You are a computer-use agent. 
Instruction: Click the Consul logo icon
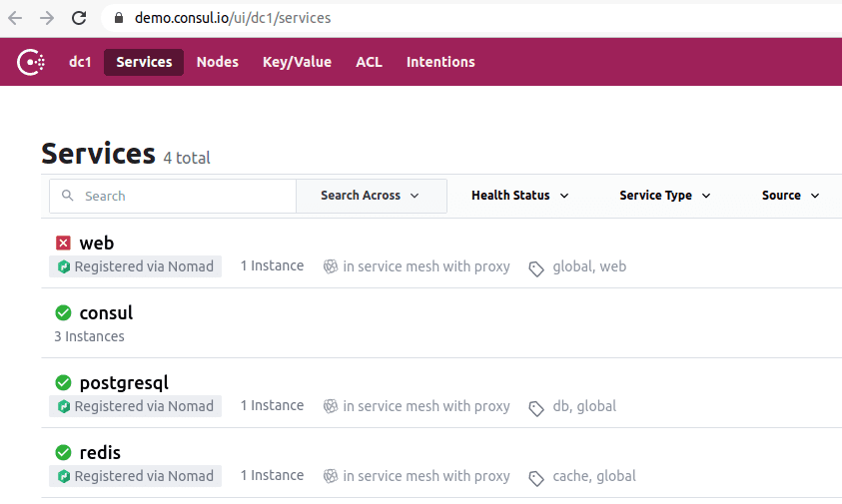click(31, 62)
